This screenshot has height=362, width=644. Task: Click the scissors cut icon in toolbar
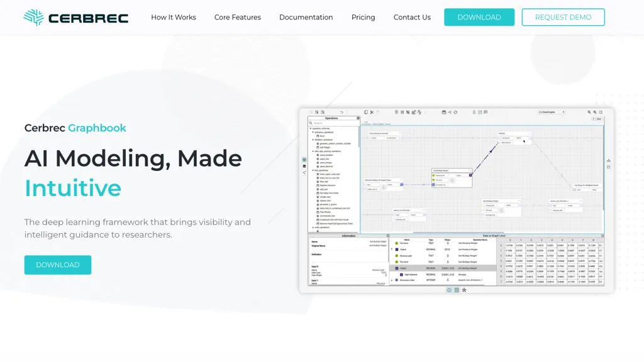tap(372, 112)
